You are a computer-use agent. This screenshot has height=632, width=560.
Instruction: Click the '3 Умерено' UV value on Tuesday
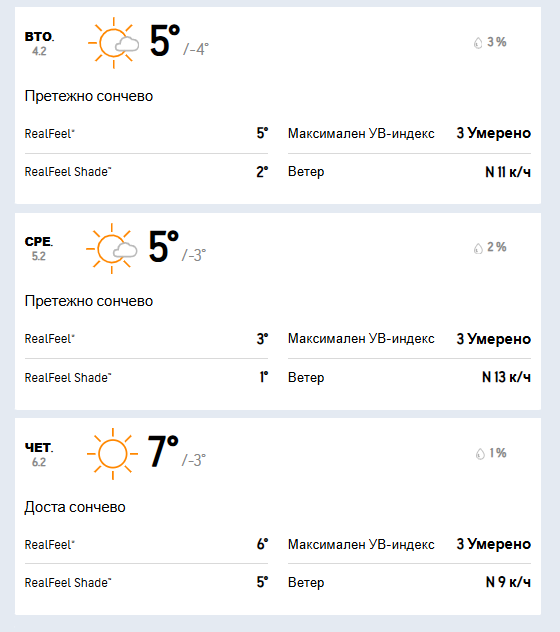[493, 133]
